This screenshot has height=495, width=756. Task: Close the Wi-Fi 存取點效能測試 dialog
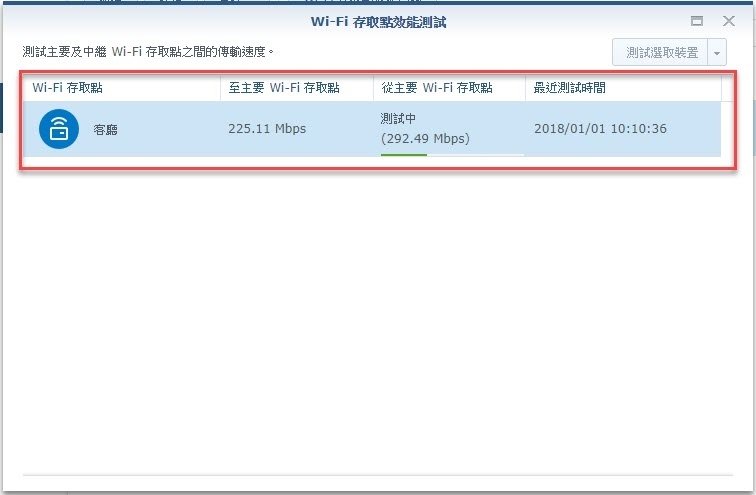729,21
